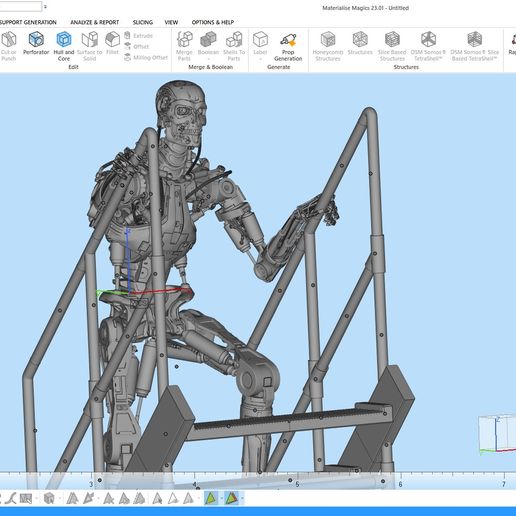Viewport: 516px width, 516px height.
Task: Select the Cut or Punch tool
Action: click(8, 46)
